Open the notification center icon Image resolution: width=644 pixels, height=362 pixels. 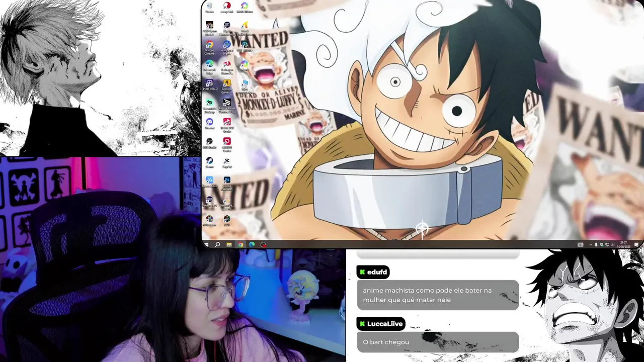coord(636,245)
